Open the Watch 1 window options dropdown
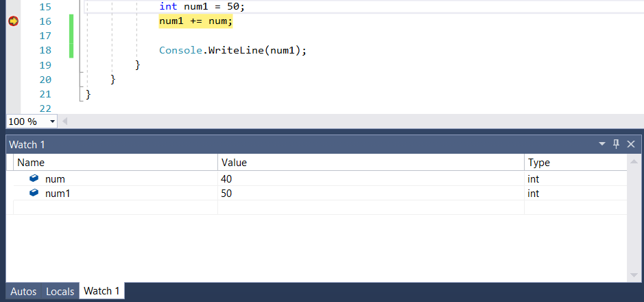The height and width of the screenshot is (302, 644). click(602, 144)
